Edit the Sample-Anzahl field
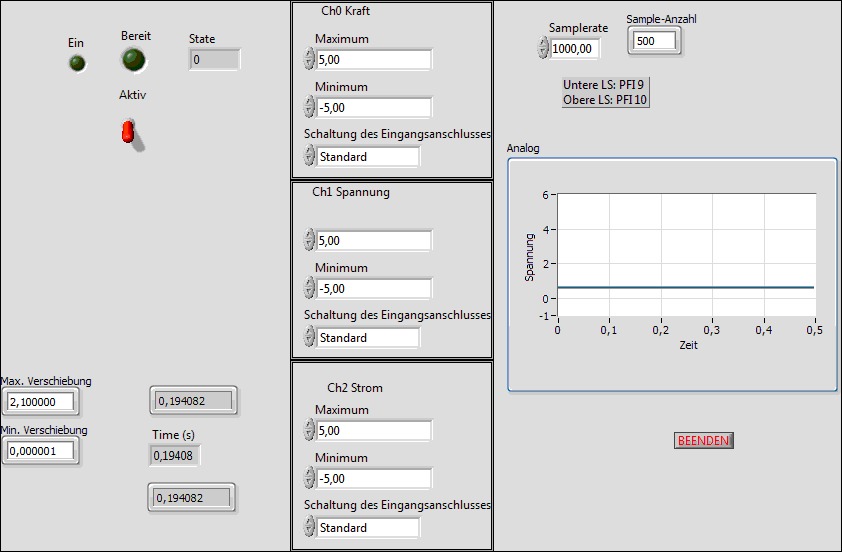This screenshot has width=842, height=552. pos(655,41)
